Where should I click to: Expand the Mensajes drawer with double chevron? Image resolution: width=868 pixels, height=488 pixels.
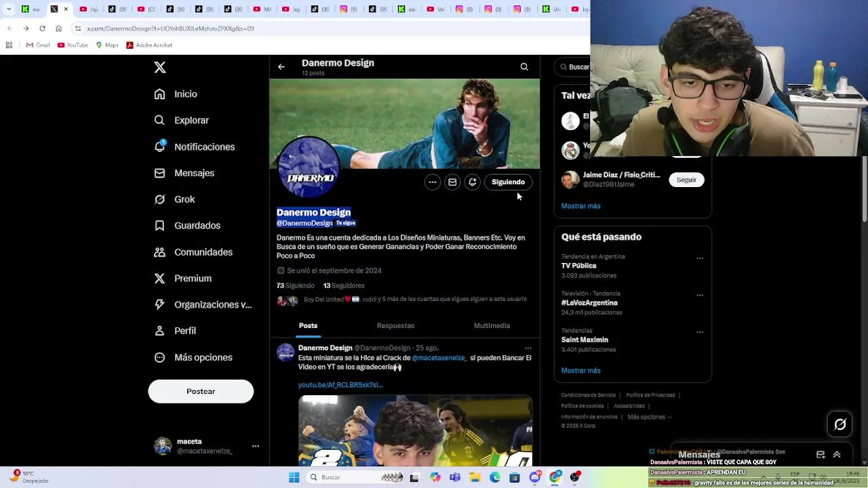837,455
